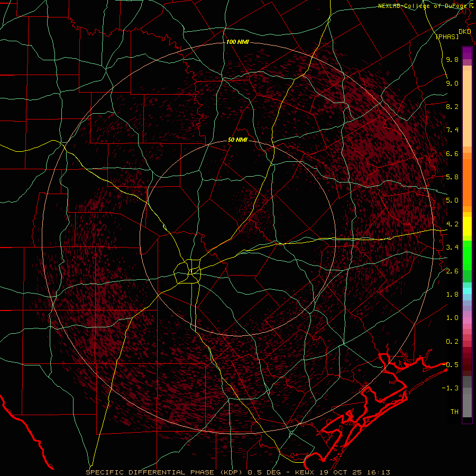Click the 9.8 legend value
The width and height of the screenshot is (476, 476).
click(452, 60)
